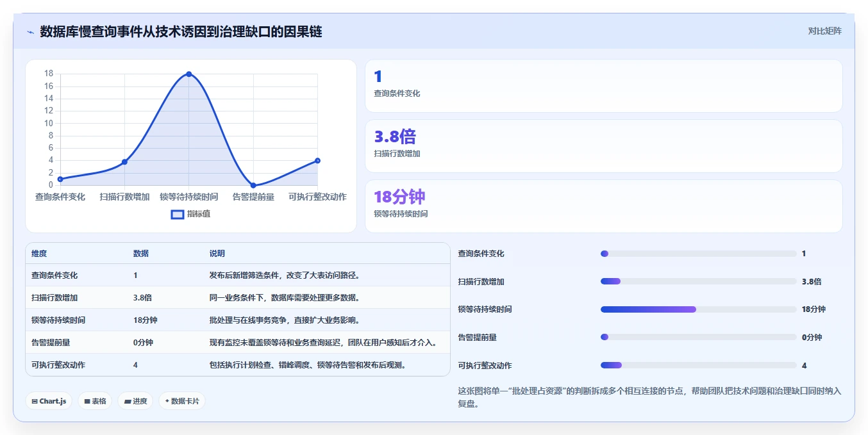Click the 维度 column header
The image size is (868, 435).
(x=39, y=254)
